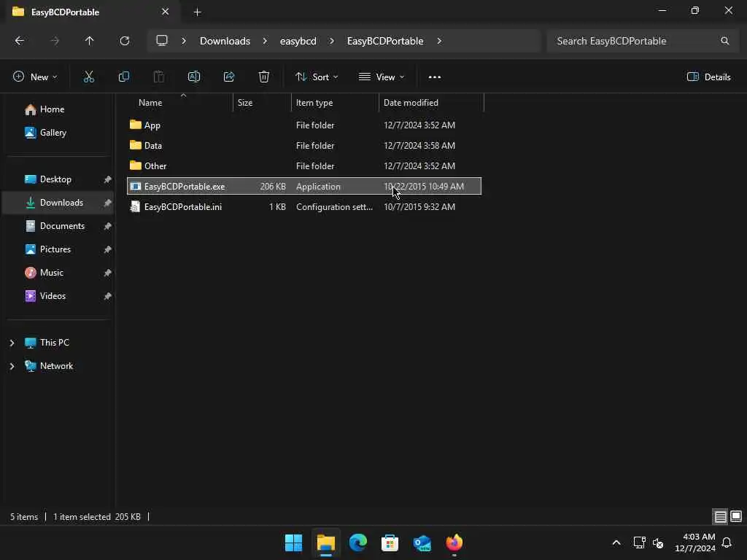Sort by the Size column header
The image size is (747, 560).
[x=262, y=102]
